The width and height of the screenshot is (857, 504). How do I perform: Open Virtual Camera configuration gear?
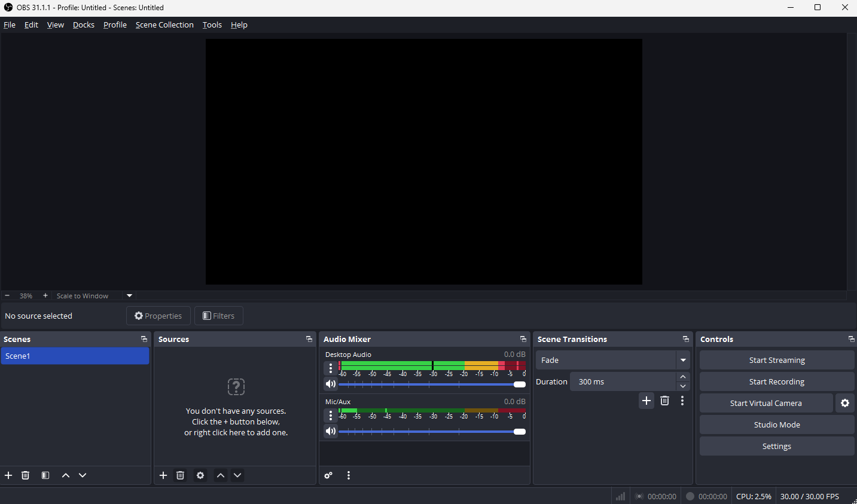845,403
